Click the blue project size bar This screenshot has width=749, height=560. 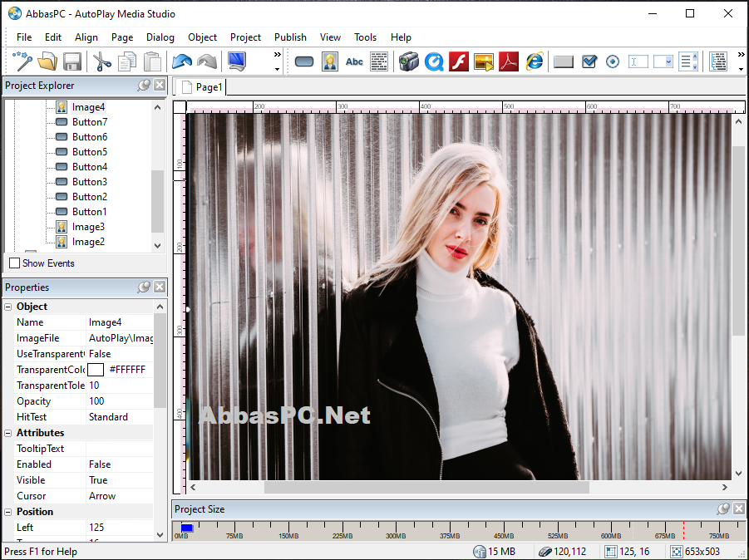[187, 528]
